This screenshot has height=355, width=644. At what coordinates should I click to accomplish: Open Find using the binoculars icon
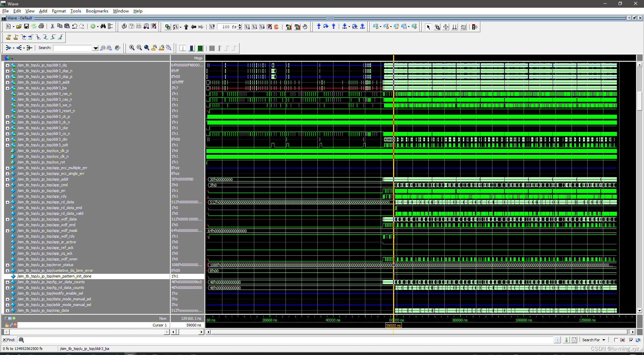103,26
